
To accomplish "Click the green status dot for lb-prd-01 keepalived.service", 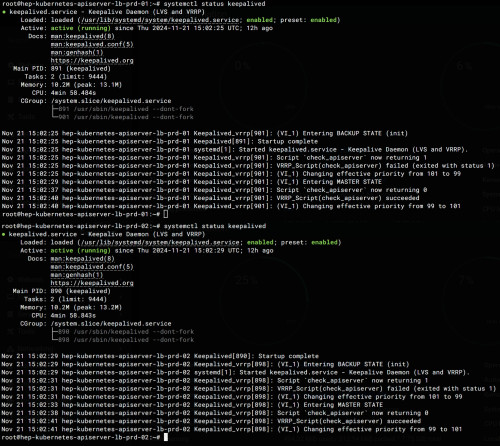I will [4, 12].
